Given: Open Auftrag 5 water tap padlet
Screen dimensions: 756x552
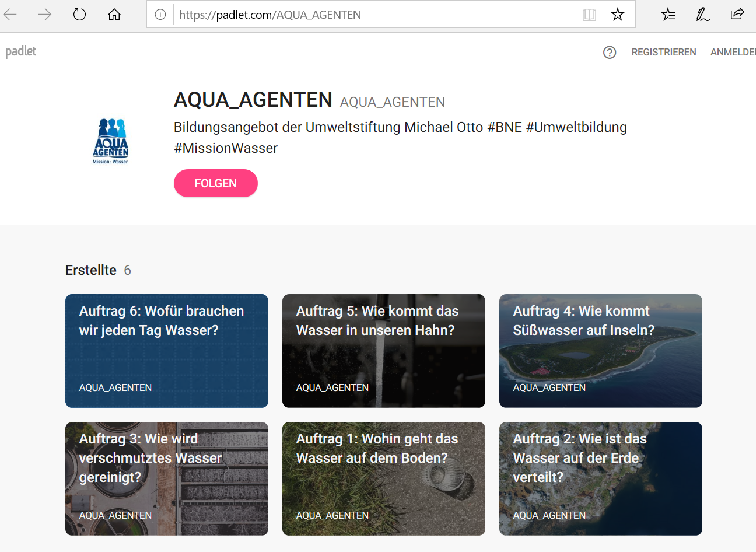Looking at the screenshot, I should click(x=383, y=351).
